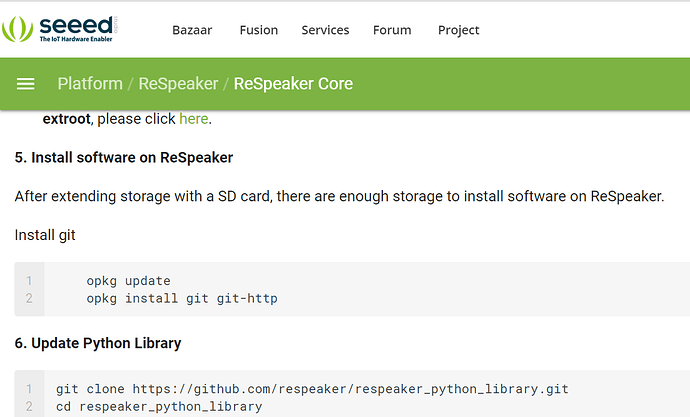
Task: Click the ReSpeaker Core breadcrumb
Action: 293,84
